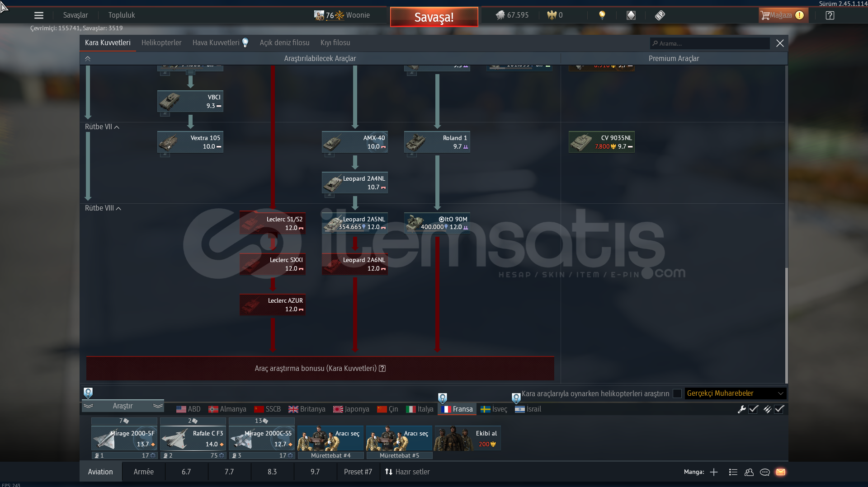Click the Savaşa! battle button
Viewport: 868px width, 487px height.
tap(434, 17)
